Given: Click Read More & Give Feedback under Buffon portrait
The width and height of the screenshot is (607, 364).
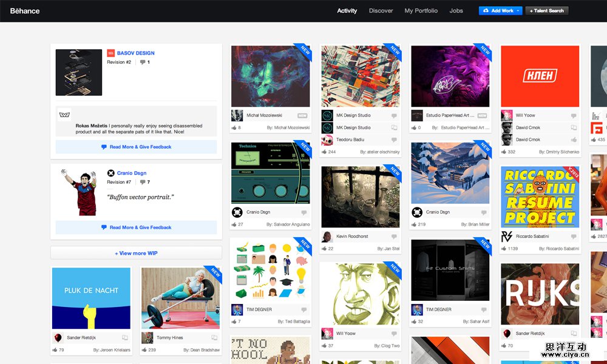Looking at the screenshot, I should coord(136,227).
